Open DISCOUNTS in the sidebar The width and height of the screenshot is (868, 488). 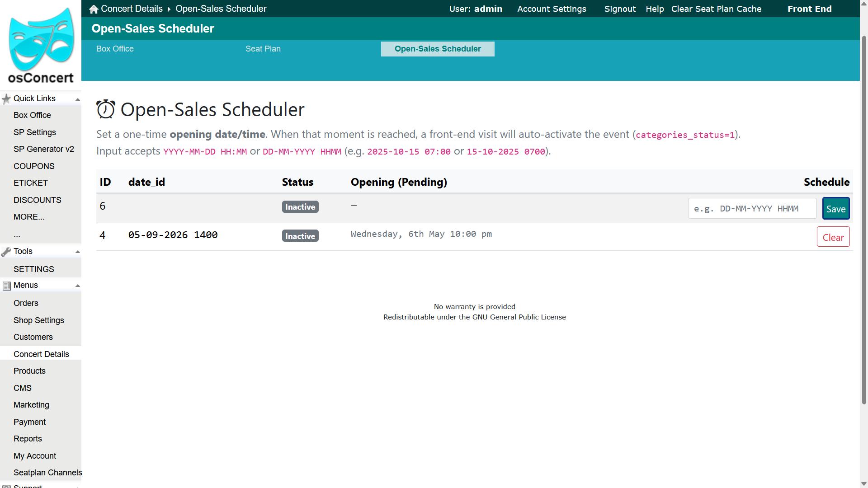click(38, 200)
